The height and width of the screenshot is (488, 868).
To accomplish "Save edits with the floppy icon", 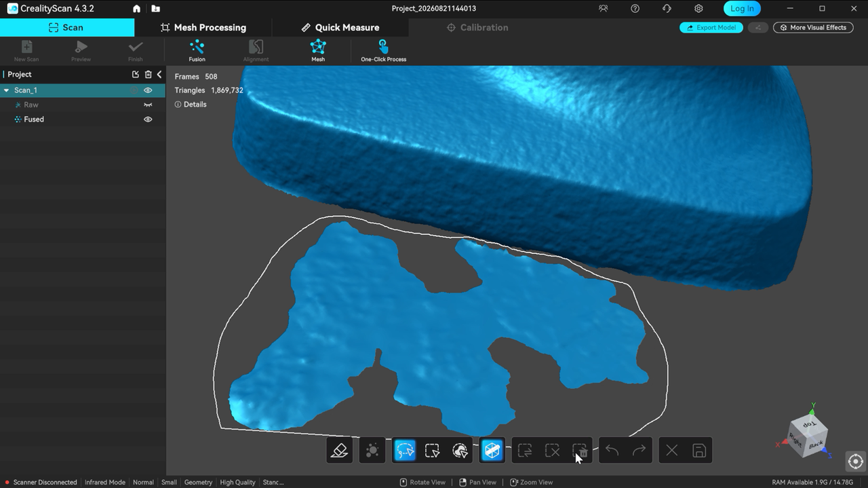I will tap(699, 450).
